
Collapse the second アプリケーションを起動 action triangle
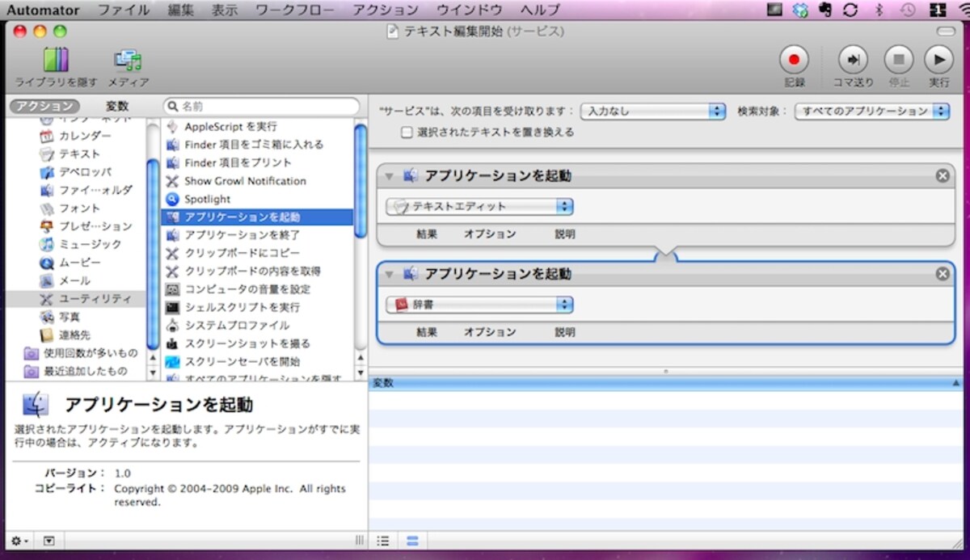[390, 275]
